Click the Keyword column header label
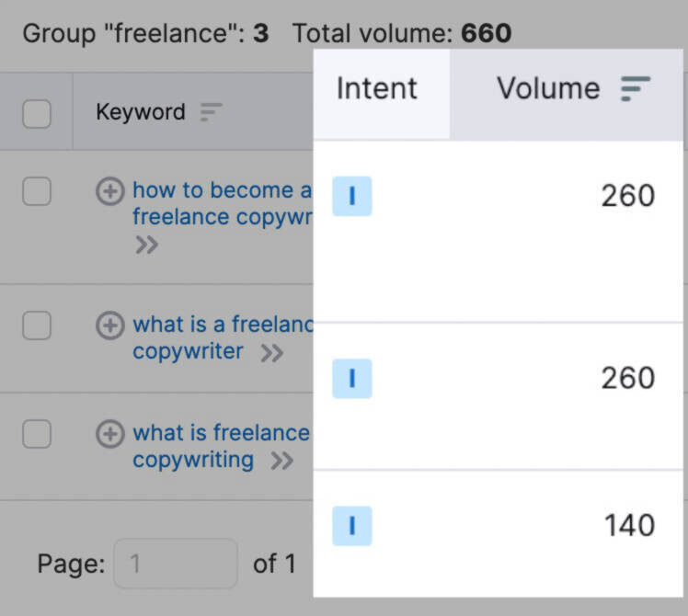688x616 pixels. point(141,112)
